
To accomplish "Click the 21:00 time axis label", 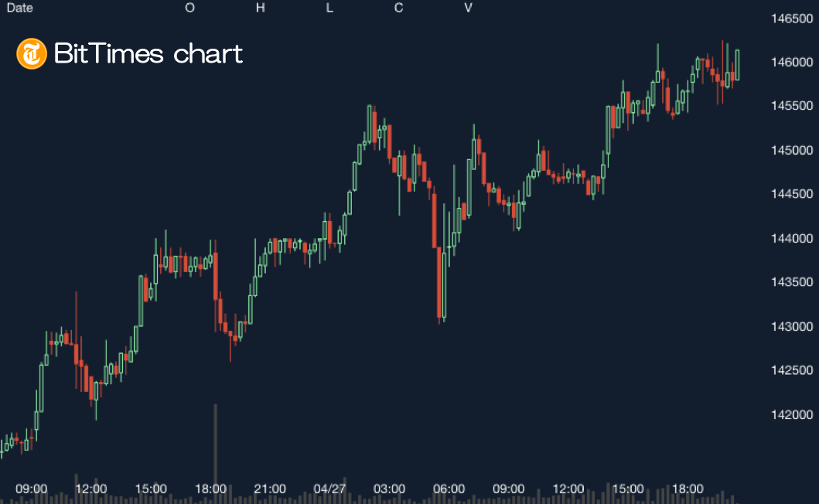I will click(270, 489).
